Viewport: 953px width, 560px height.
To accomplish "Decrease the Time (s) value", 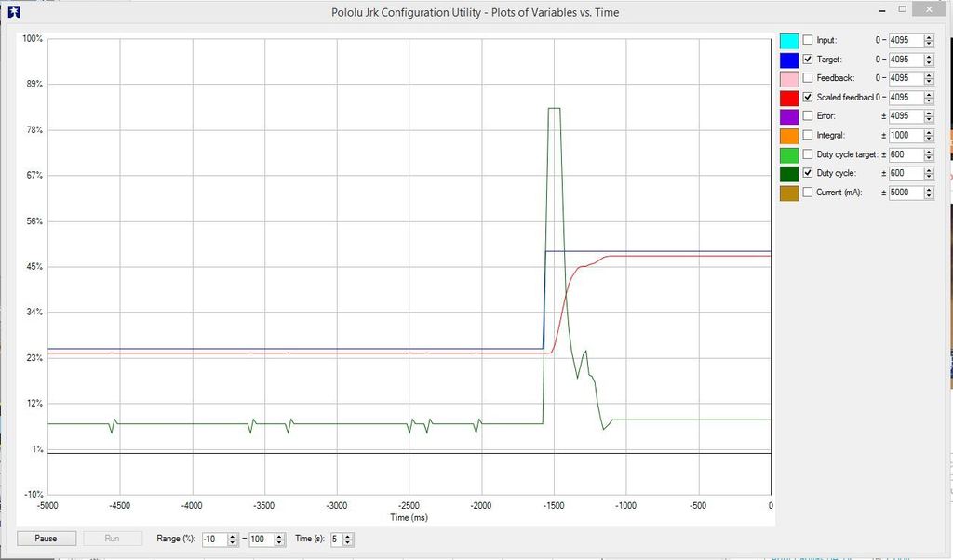I will (x=348, y=542).
